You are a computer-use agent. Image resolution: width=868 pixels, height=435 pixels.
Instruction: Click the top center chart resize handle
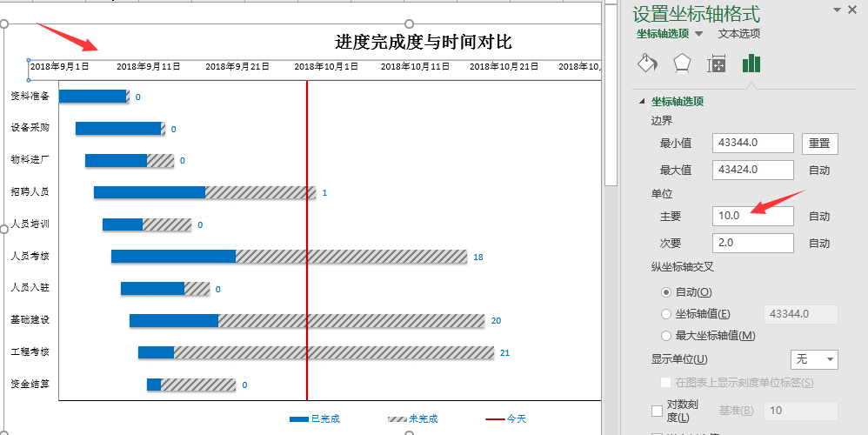[409, 23]
